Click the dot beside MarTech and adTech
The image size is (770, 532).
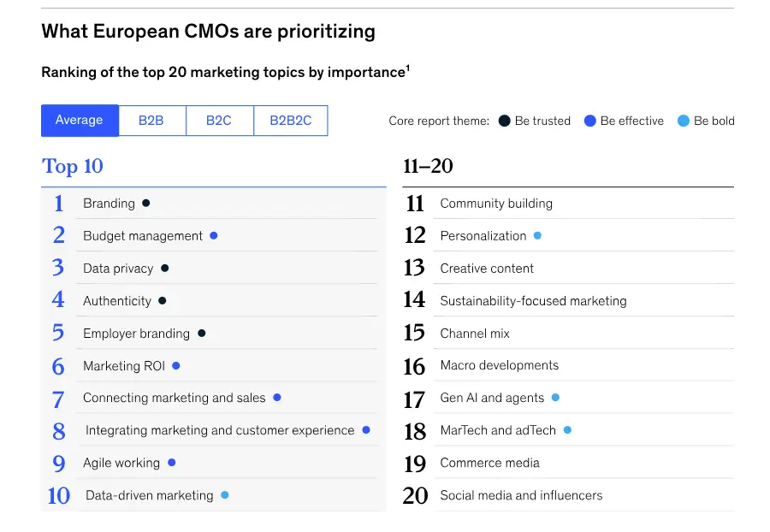[567, 430]
